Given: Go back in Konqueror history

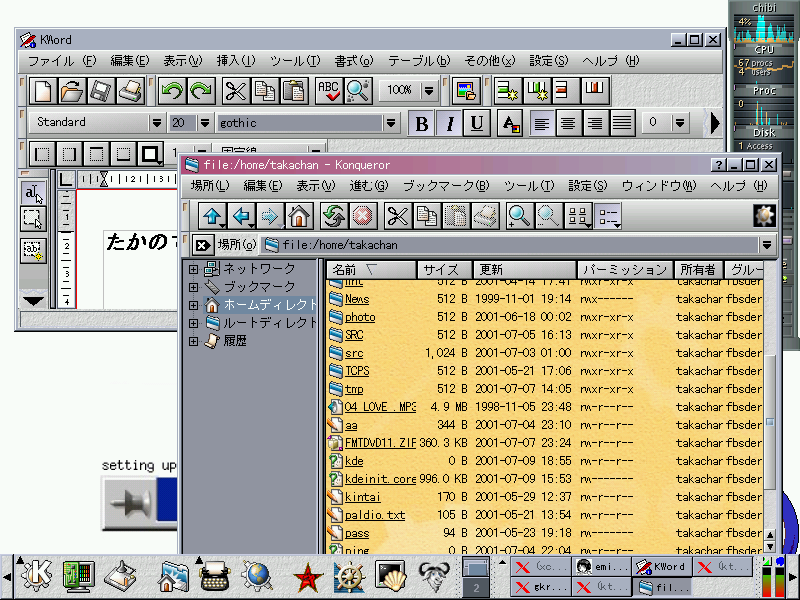Looking at the screenshot, I should (x=241, y=216).
